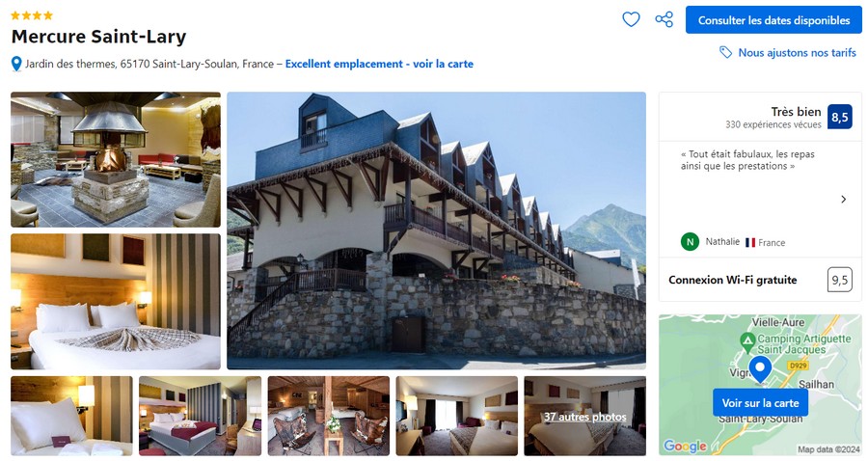Screen dimensions: 868x461
Task: Open Excellent emplacement - voir la carte link
Action: point(379,64)
